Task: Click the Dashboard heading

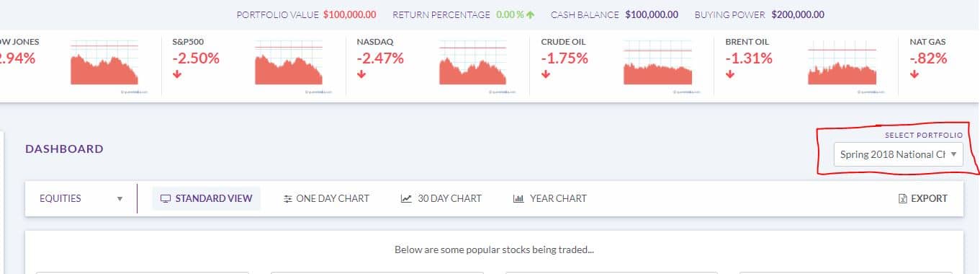Action: 64,149
